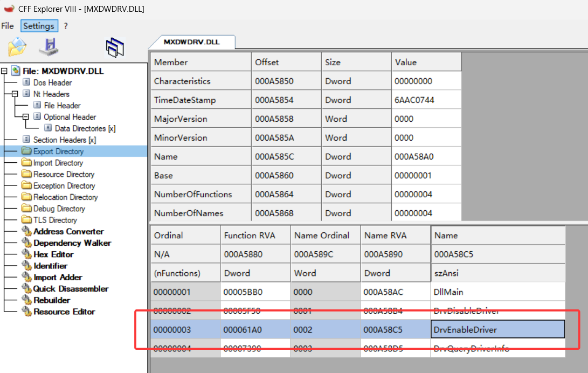Select the DrvDisableDriver export name cell
The width and height of the screenshot is (588, 373).
[x=498, y=311]
